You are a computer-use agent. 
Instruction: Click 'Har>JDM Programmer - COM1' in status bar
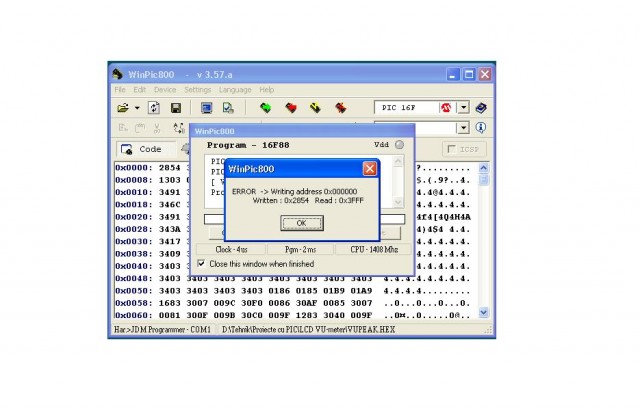[x=162, y=329]
